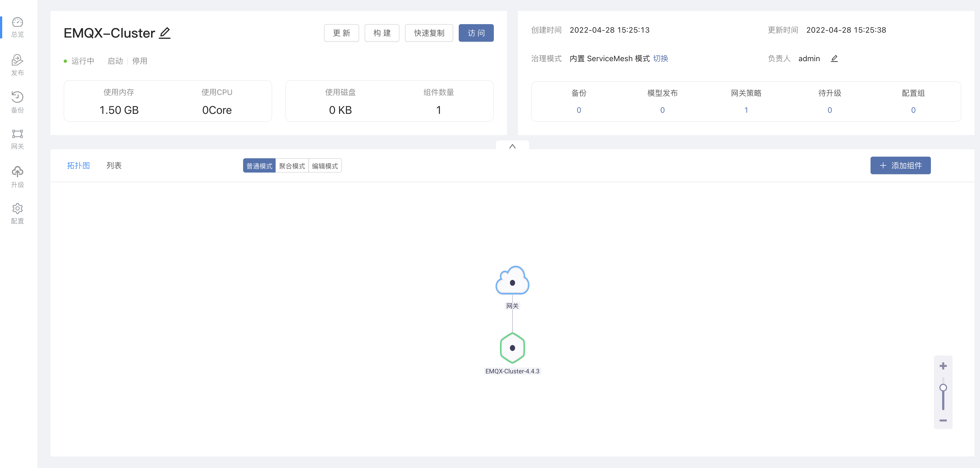Click the 停用 link
Screen dimensions: 980x468
click(x=140, y=61)
